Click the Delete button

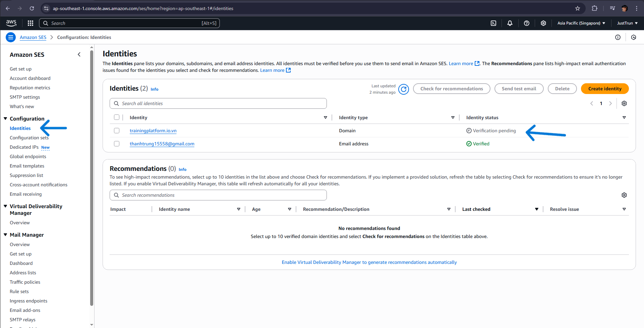(562, 89)
